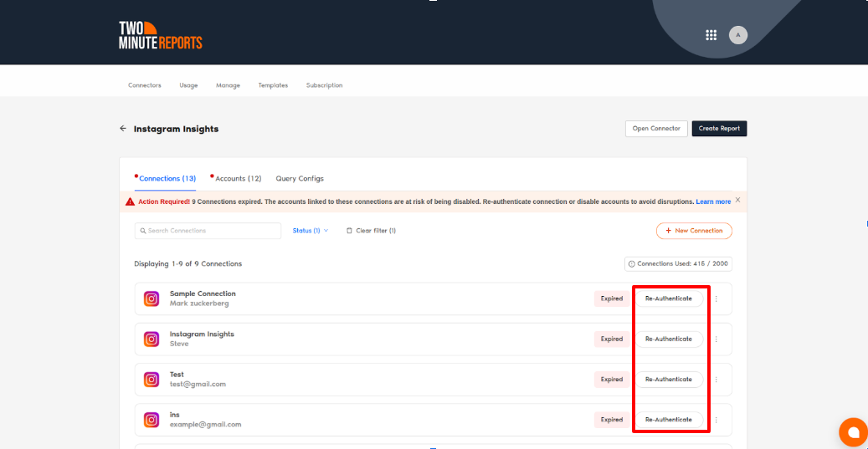Re-Authenticate the ins connection

point(669,420)
